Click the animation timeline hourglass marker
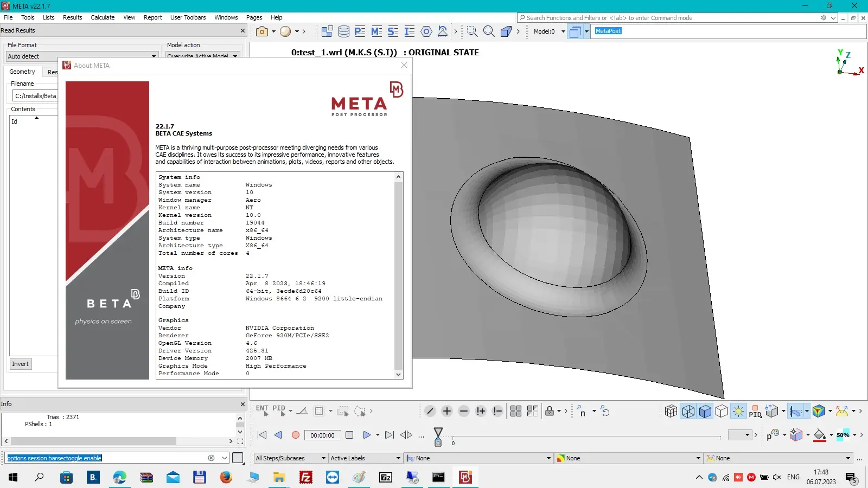The height and width of the screenshot is (488, 868). (x=438, y=436)
